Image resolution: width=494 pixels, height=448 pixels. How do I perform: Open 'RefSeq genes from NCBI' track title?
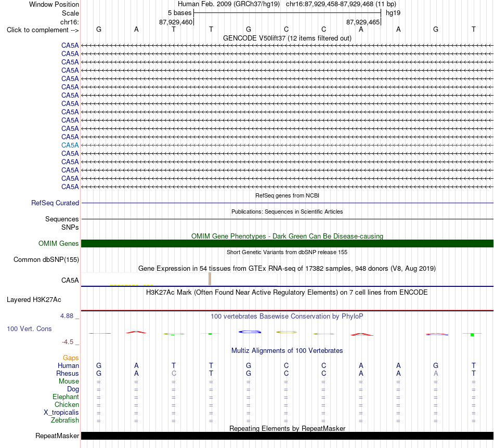coord(287,195)
